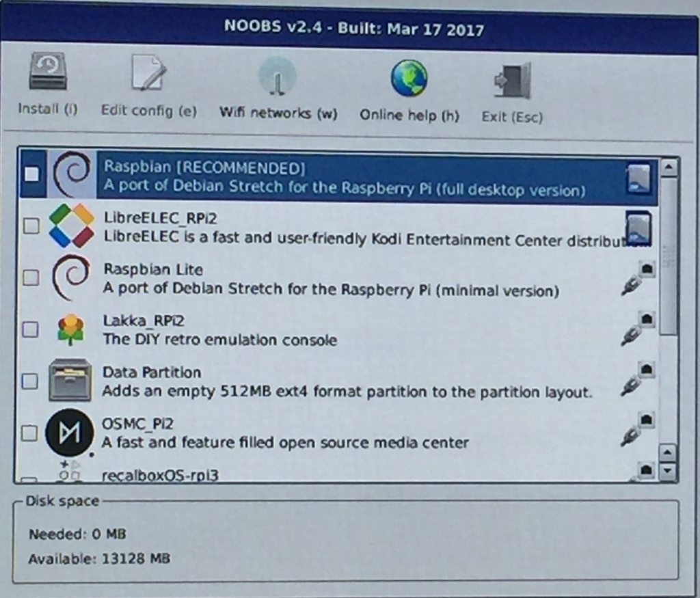Click the OS list vertical scrollbar handle
Viewport: 700px width, 598px height.
[x=669, y=256]
